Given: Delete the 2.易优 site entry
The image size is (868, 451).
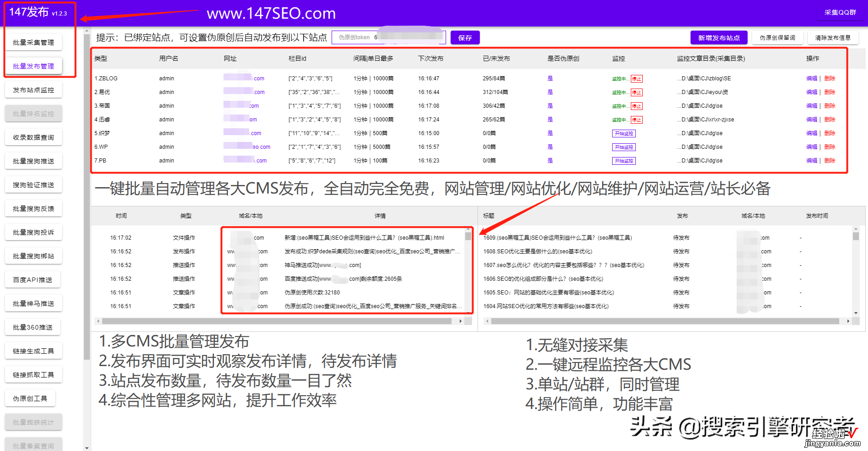Looking at the screenshot, I should [830, 92].
